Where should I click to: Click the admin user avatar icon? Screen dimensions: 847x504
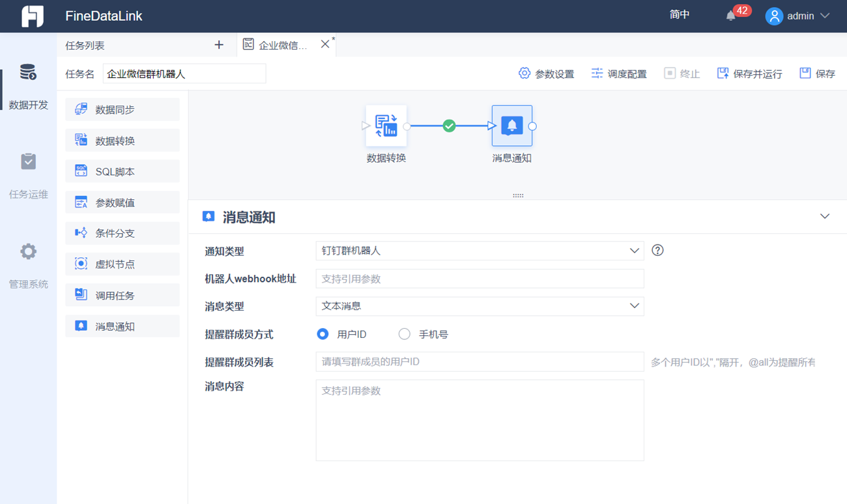tap(774, 16)
